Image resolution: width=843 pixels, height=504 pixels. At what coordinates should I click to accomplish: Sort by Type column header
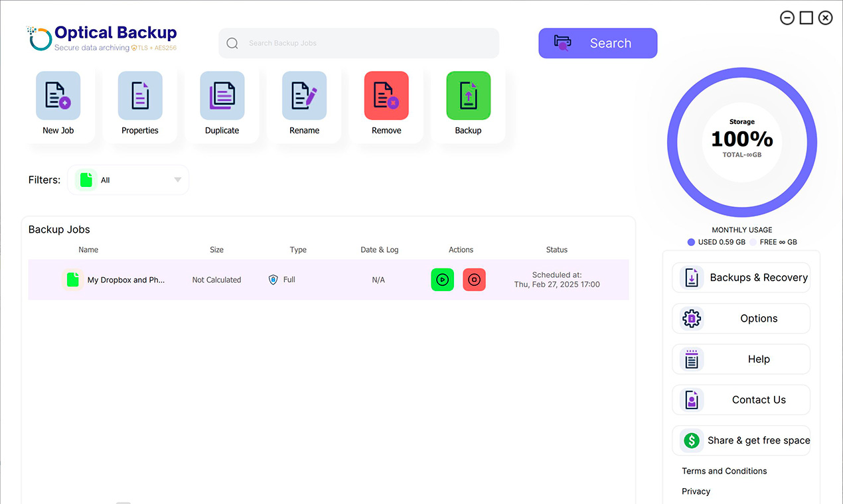pos(298,250)
